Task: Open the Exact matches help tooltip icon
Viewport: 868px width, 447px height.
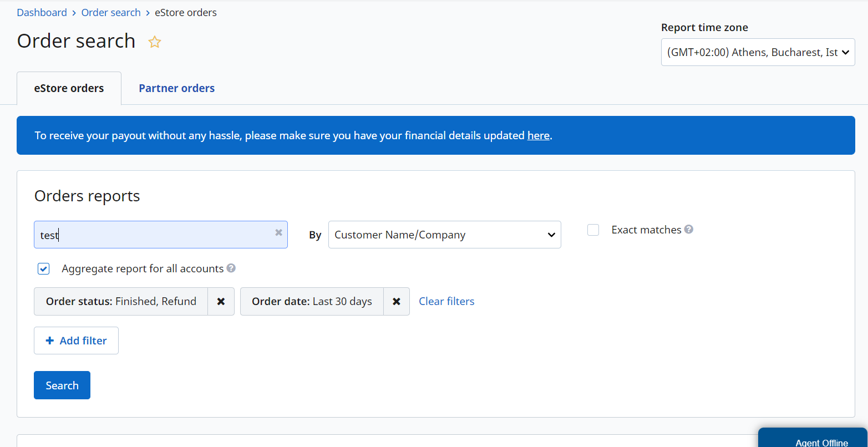Action: [x=689, y=229]
